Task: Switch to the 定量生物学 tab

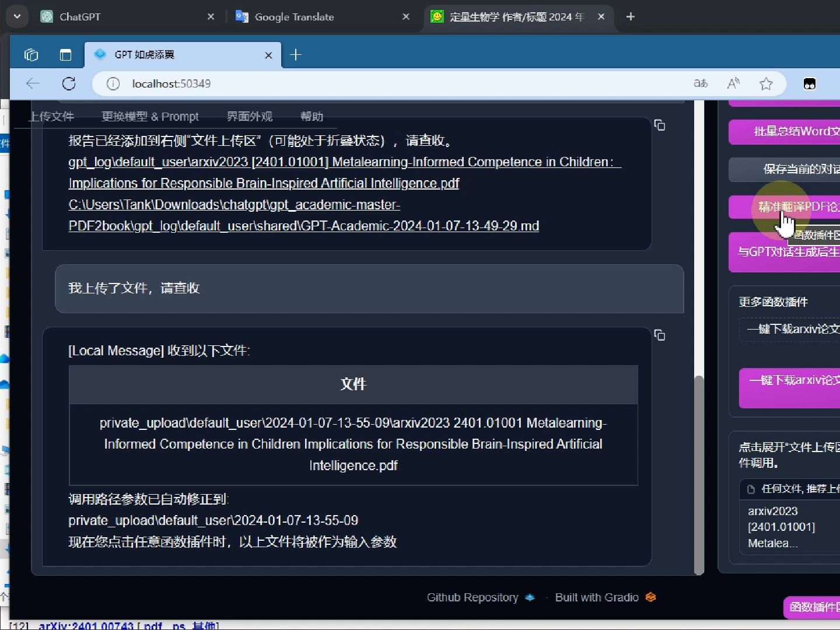Action: pyautogui.click(x=519, y=17)
